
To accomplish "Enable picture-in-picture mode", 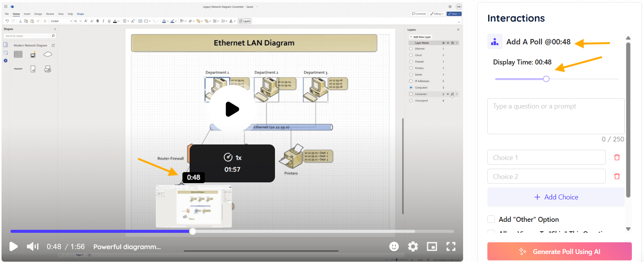I will (x=432, y=246).
